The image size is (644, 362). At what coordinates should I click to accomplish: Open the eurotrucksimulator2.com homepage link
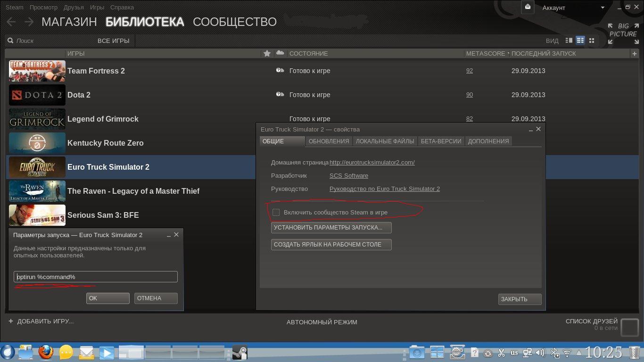pos(372,163)
